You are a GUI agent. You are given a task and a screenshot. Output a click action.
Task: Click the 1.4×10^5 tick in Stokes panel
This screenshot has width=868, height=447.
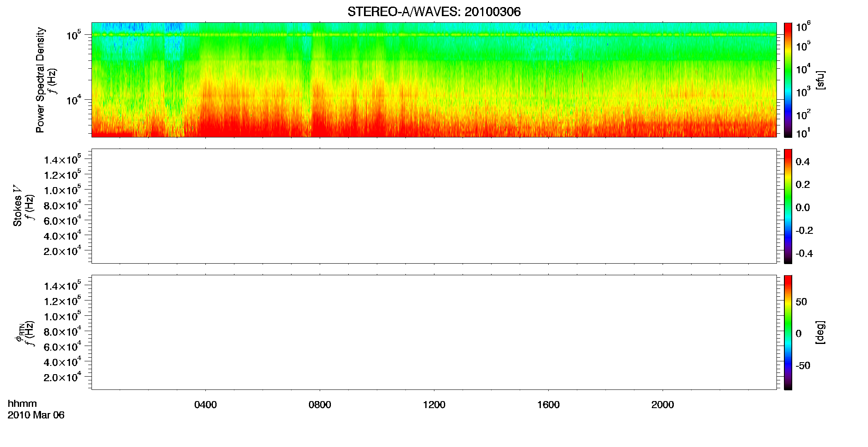click(x=63, y=159)
